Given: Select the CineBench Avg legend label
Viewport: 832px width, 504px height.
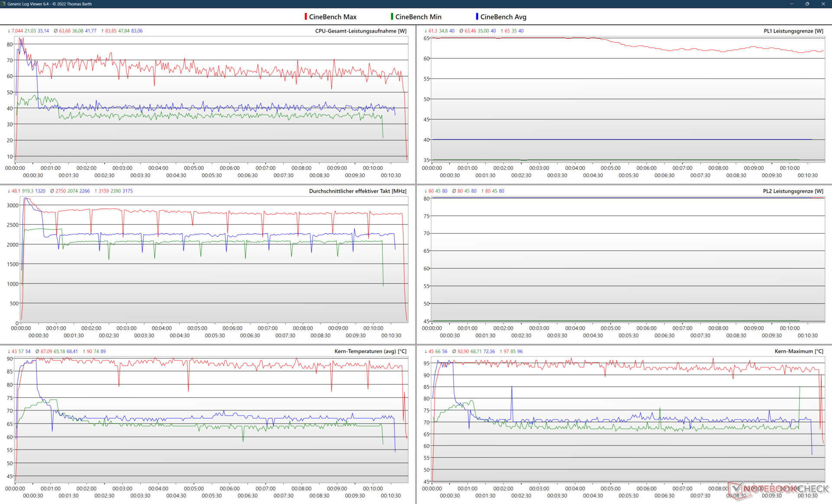Looking at the screenshot, I should [x=503, y=17].
